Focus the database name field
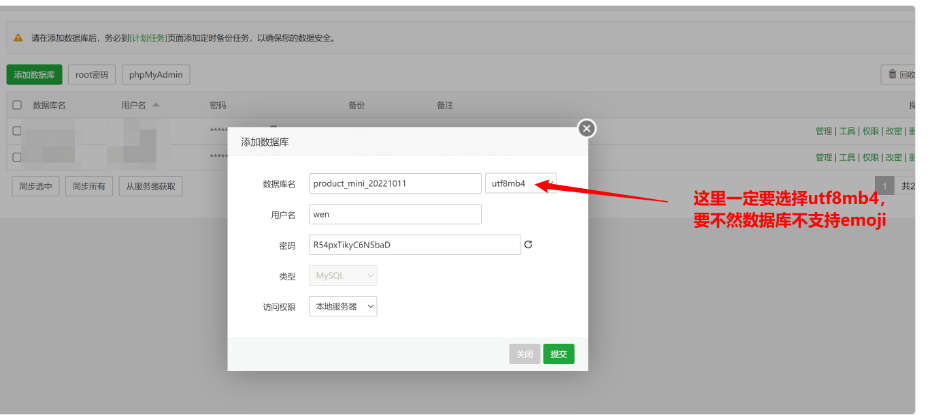Image resolution: width=934 pixels, height=417 pixels. pos(396,183)
